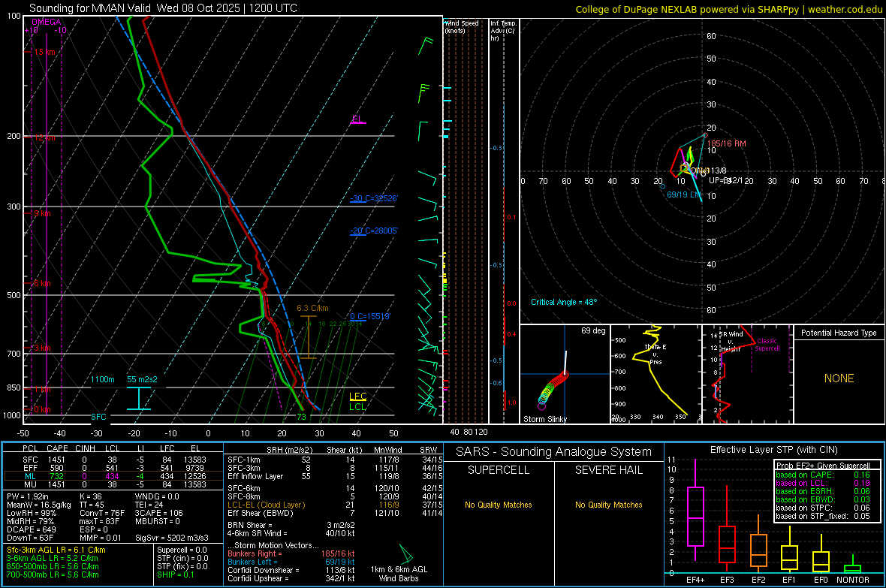The width and height of the screenshot is (886, 588).
Task: Click the "Prob EF2+ Given Supercell" heading
Action: click(823, 466)
